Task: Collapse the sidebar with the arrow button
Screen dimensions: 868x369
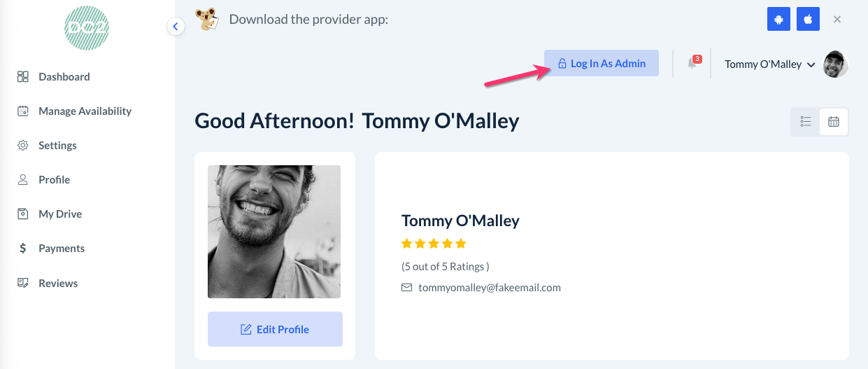Action: [176, 27]
